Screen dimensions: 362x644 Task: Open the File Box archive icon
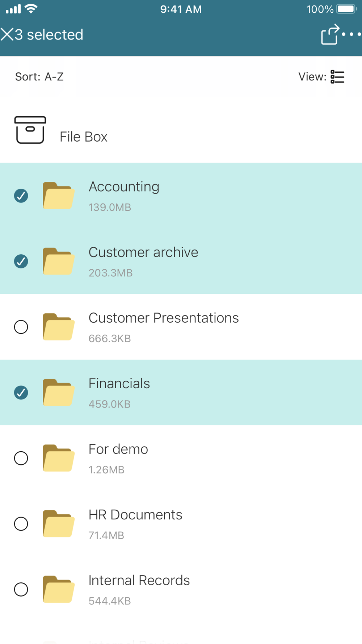coord(30,130)
